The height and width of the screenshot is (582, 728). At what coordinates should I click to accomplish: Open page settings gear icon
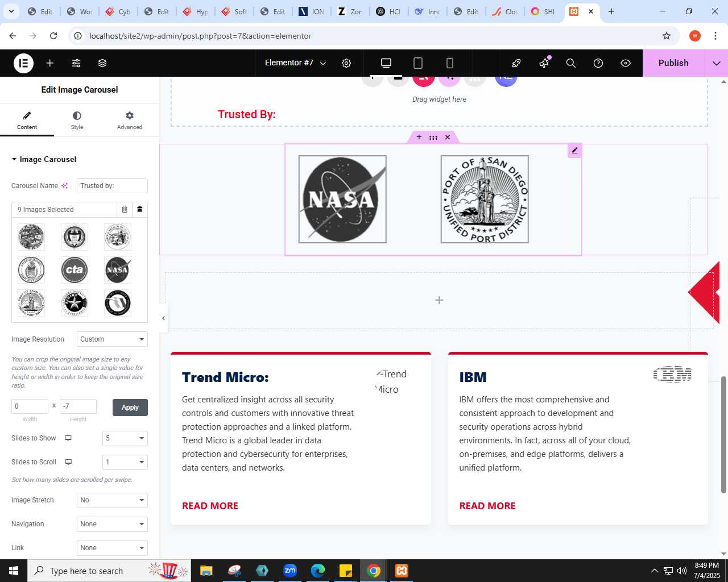pos(346,63)
